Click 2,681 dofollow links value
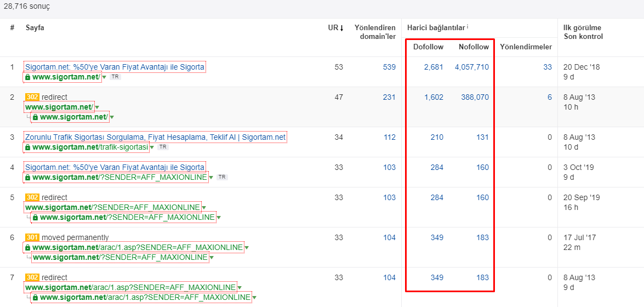 [x=434, y=67]
